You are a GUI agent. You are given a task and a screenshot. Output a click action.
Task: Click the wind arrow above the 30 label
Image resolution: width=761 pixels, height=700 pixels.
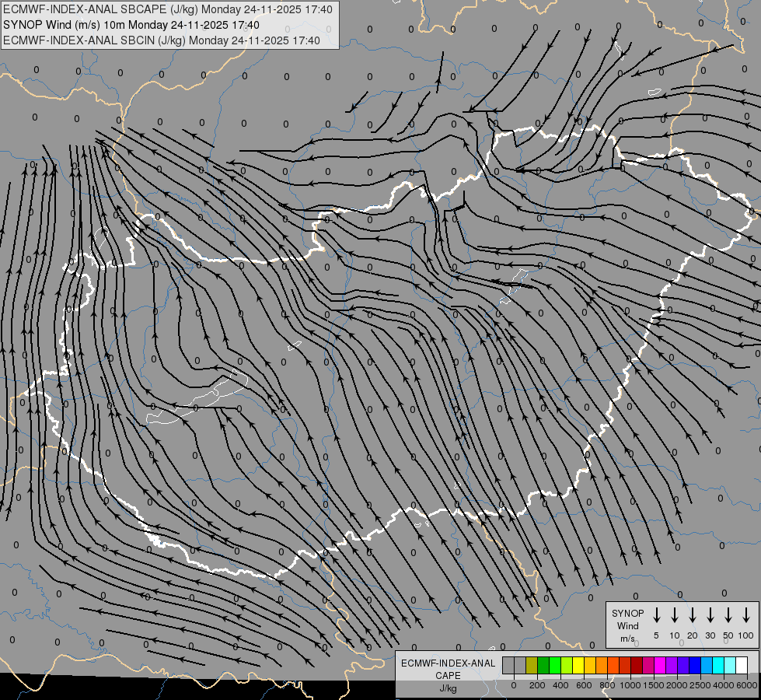[710, 614]
